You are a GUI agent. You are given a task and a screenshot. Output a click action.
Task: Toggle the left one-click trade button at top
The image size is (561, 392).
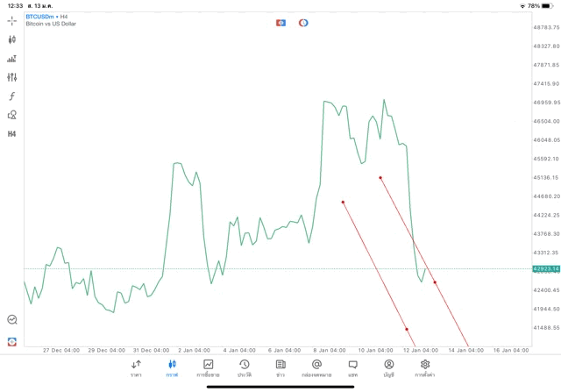tap(280, 23)
